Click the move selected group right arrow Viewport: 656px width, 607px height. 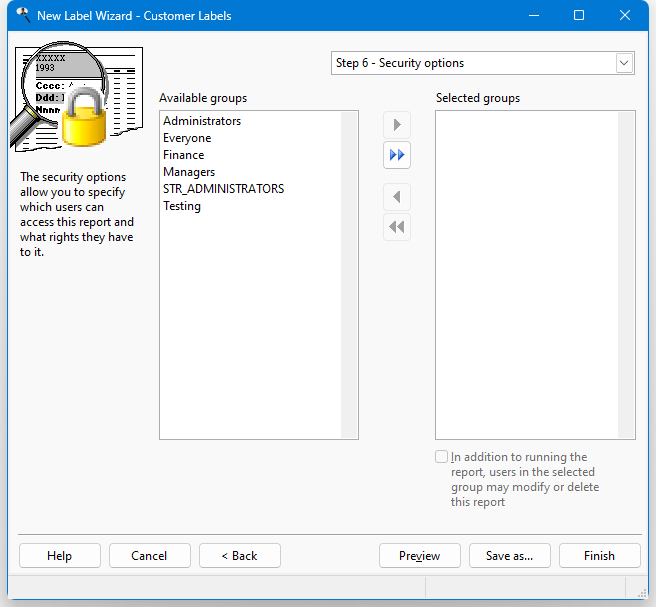397,125
